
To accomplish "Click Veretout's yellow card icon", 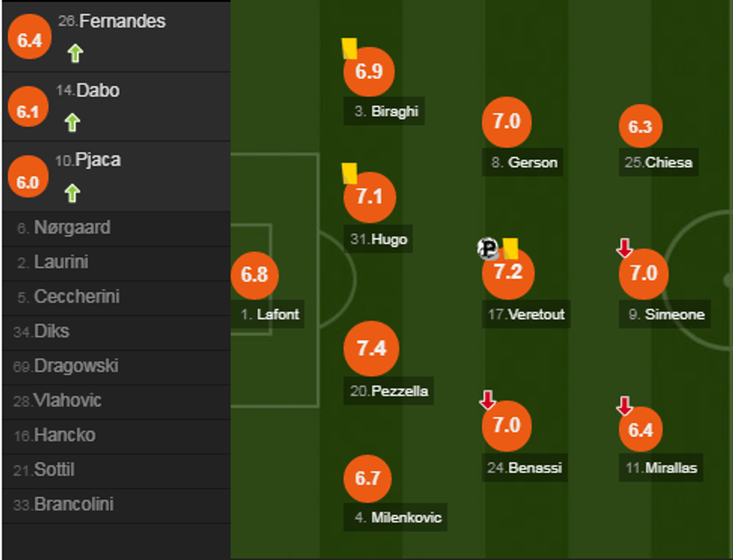I will pyautogui.click(x=511, y=248).
